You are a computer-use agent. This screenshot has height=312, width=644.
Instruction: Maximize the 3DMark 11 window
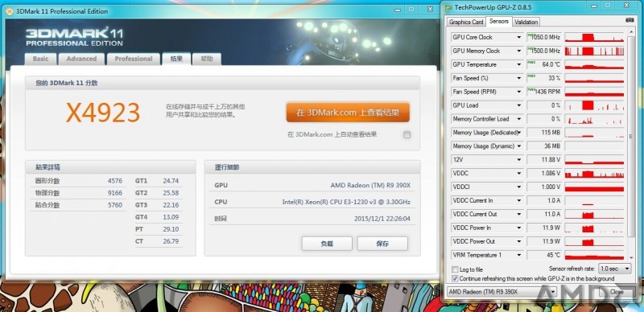pos(411,9)
